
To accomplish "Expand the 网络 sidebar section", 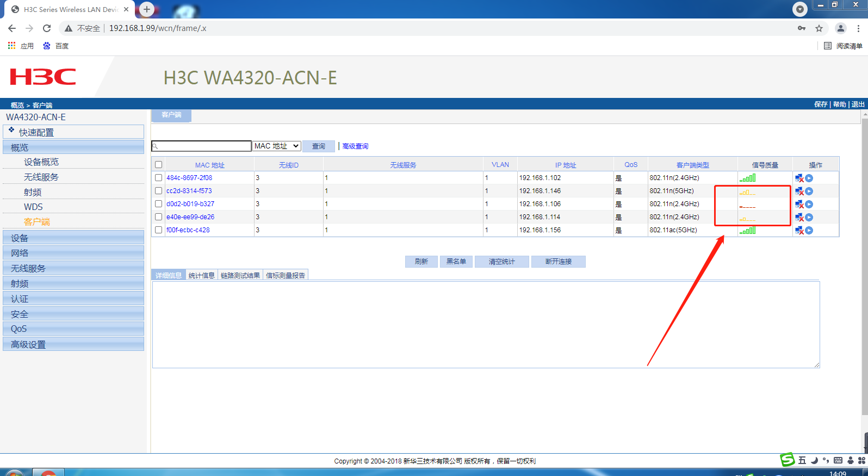I will click(x=73, y=253).
